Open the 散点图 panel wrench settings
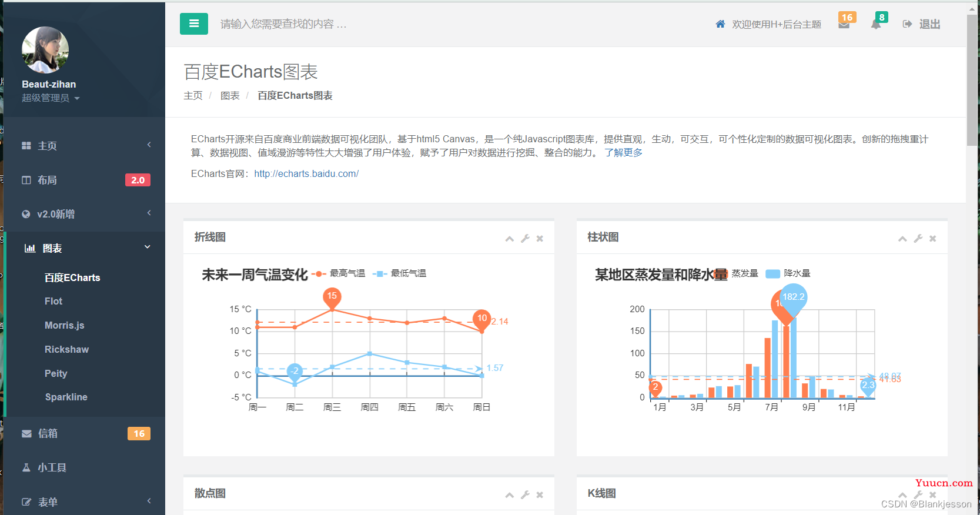The width and height of the screenshot is (980, 515). click(525, 494)
